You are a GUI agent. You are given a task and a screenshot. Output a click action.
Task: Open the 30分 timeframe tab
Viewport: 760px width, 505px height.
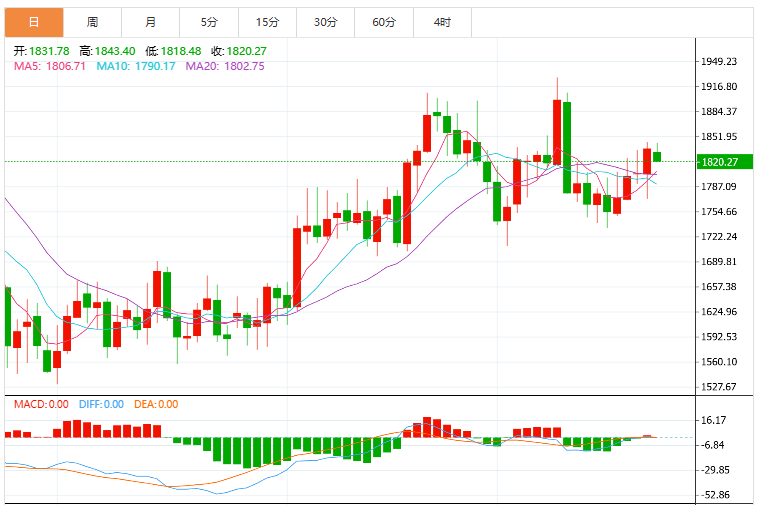[326, 22]
